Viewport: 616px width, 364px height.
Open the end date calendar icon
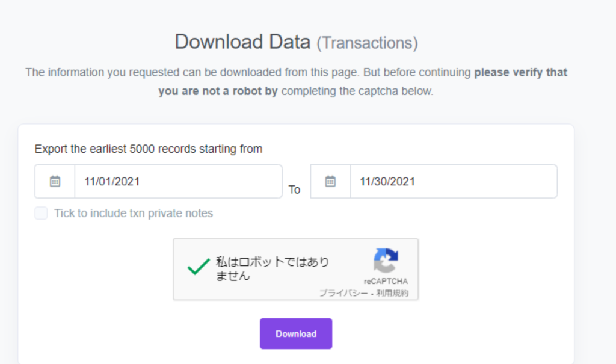(x=330, y=182)
